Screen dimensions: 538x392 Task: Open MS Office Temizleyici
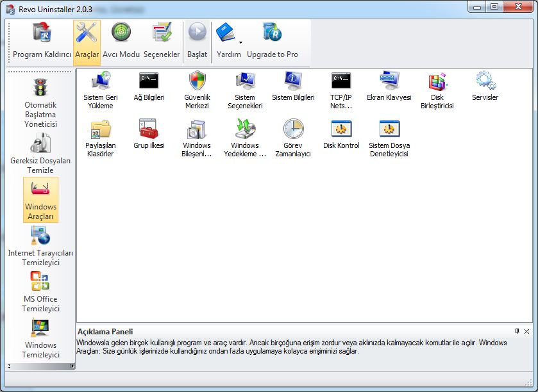pyautogui.click(x=40, y=292)
